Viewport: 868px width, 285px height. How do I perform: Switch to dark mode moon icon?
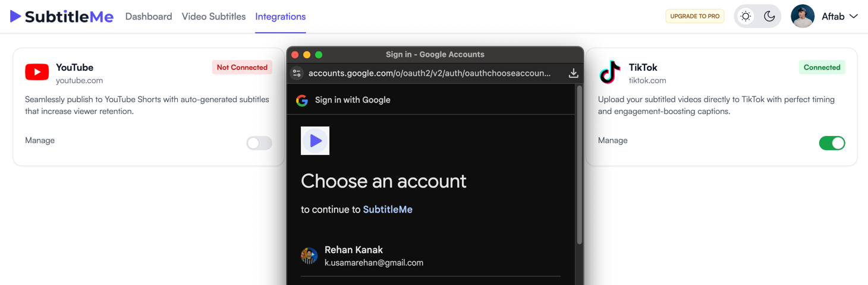click(769, 17)
